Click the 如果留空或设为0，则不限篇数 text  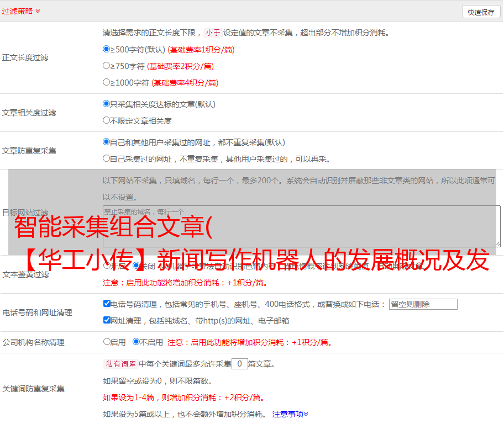(158, 381)
